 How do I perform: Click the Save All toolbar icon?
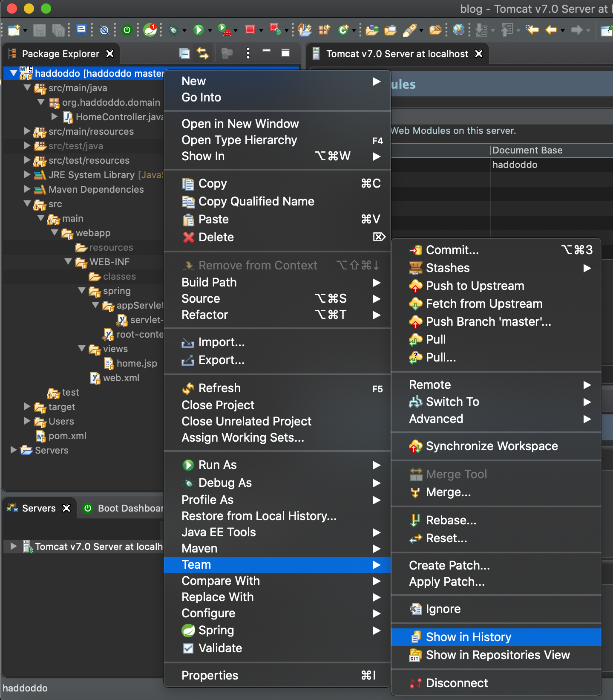click(58, 30)
